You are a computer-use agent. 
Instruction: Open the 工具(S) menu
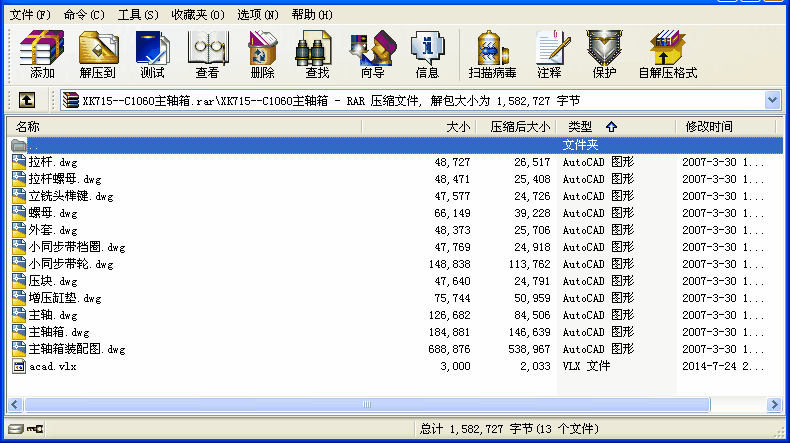[137, 15]
